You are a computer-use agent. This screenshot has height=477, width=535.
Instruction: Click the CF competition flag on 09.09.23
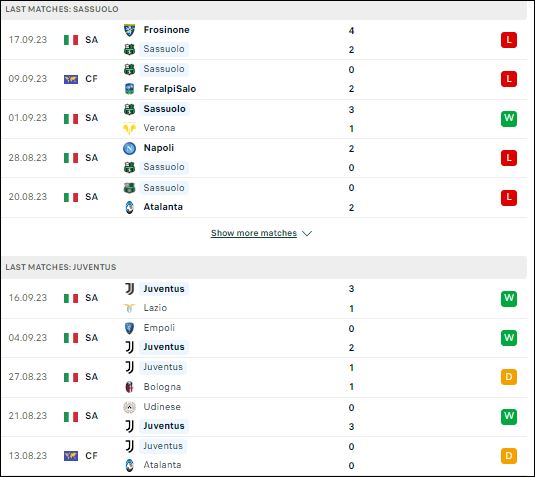tap(71, 79)
